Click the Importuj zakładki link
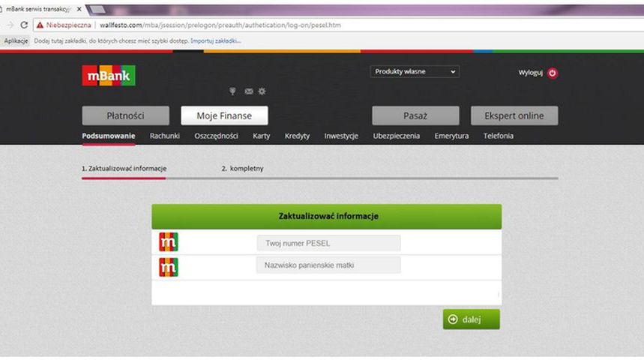The image size is (644, 363). pyautogui.click(x=216, y=40)
